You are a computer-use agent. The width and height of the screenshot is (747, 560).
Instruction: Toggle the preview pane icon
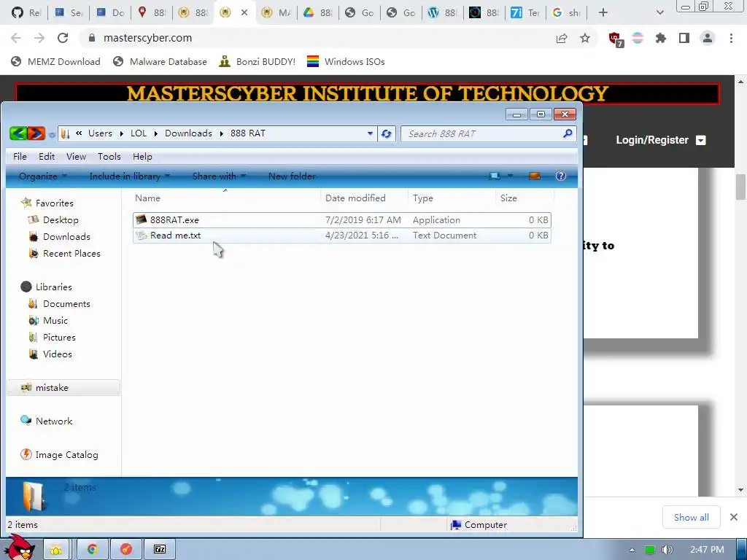pos(535,176)
